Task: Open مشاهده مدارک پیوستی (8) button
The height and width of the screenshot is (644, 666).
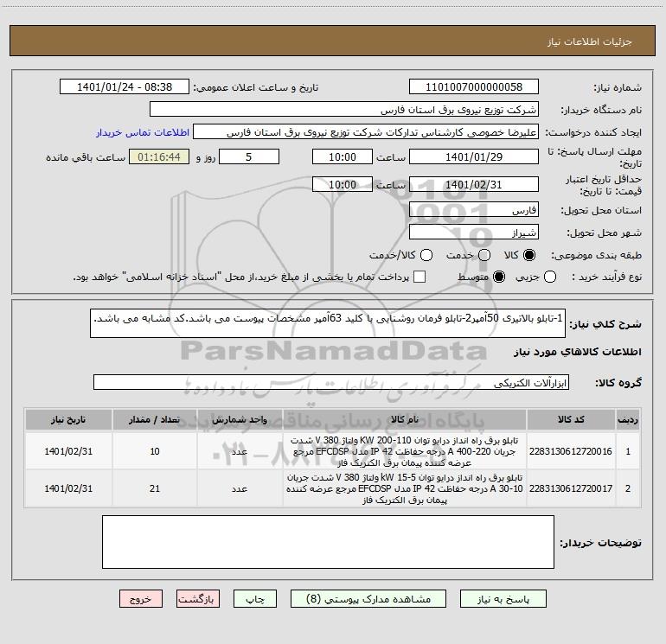Action: 368,599
